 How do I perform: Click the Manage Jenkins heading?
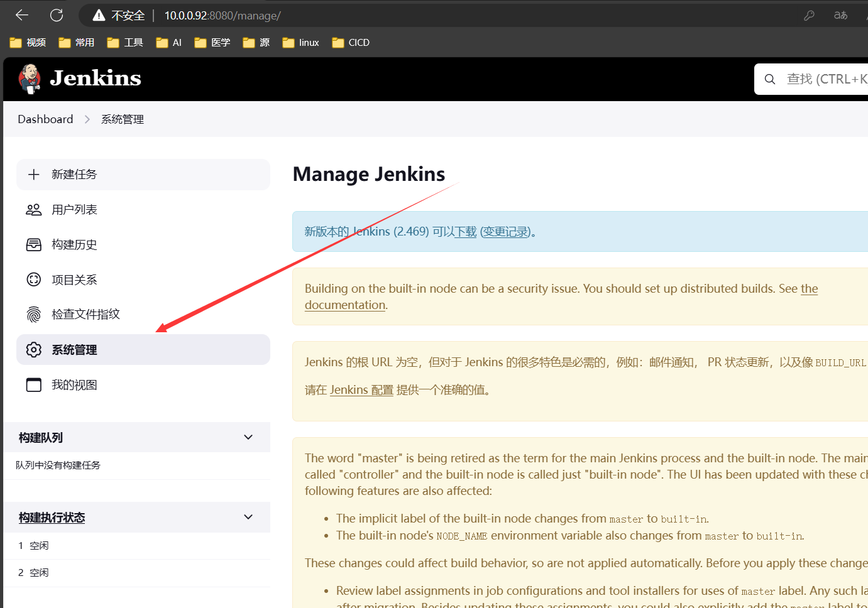[369, 174]
